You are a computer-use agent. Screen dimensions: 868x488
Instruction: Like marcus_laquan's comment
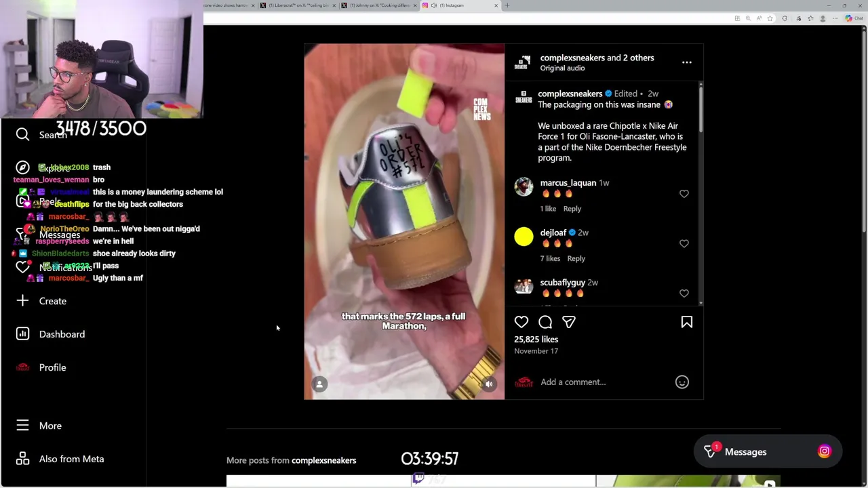pyautogui.click(x=684, y=194)
